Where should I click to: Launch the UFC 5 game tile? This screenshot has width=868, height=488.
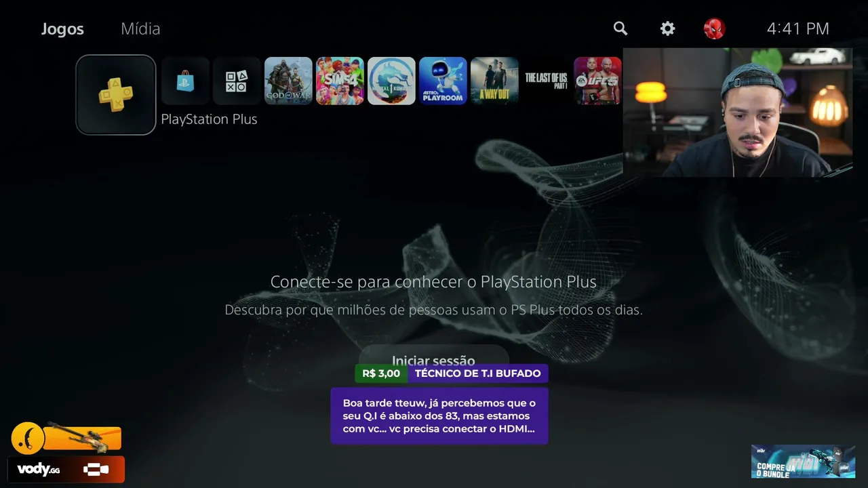pos(597,81)
